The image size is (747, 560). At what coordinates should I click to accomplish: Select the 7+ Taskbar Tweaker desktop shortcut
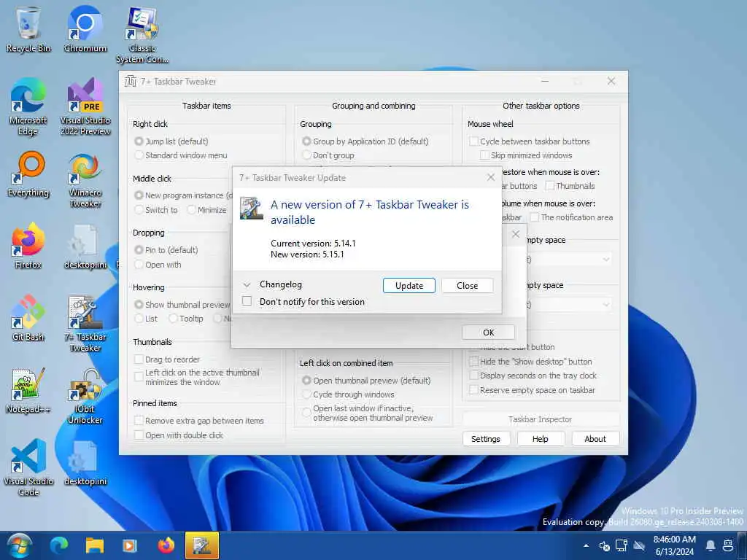[x=85, y=324]
